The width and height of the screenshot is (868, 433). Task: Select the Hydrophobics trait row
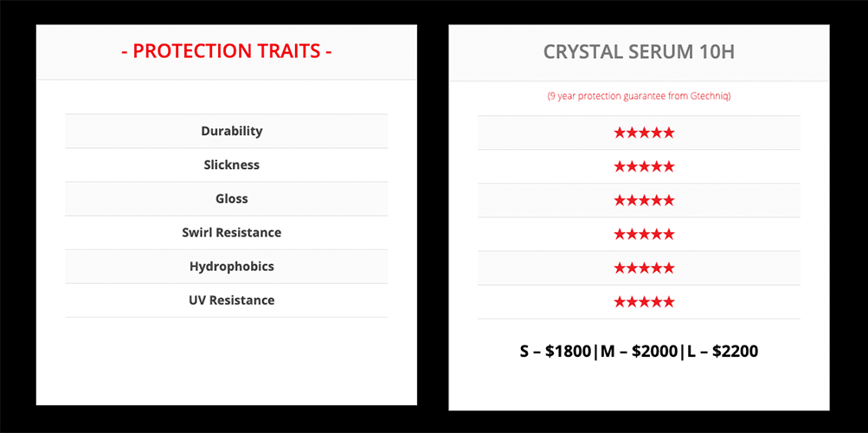click(x=227, y=267)
